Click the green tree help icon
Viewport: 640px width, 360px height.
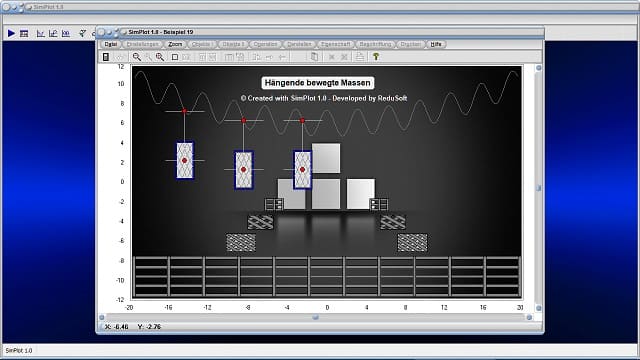pos(376,57)
